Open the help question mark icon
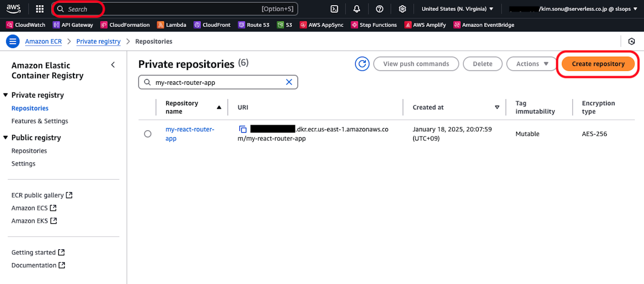 (380, 9)
